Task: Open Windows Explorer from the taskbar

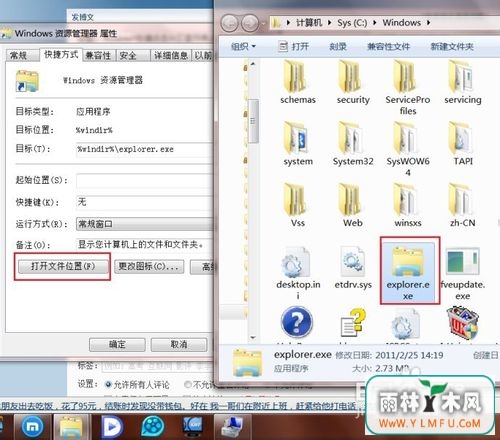Action: [x=71, y=427]
